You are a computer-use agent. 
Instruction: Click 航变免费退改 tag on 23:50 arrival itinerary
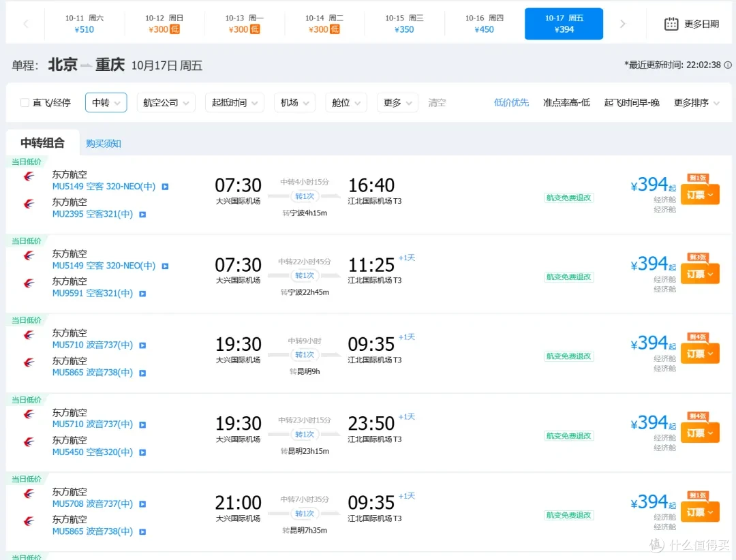[x=569, y=435]
